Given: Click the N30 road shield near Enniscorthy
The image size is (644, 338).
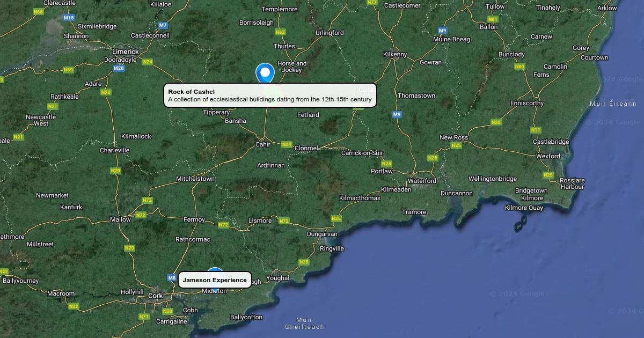Looking at the screenshot, I should [496, 122].
